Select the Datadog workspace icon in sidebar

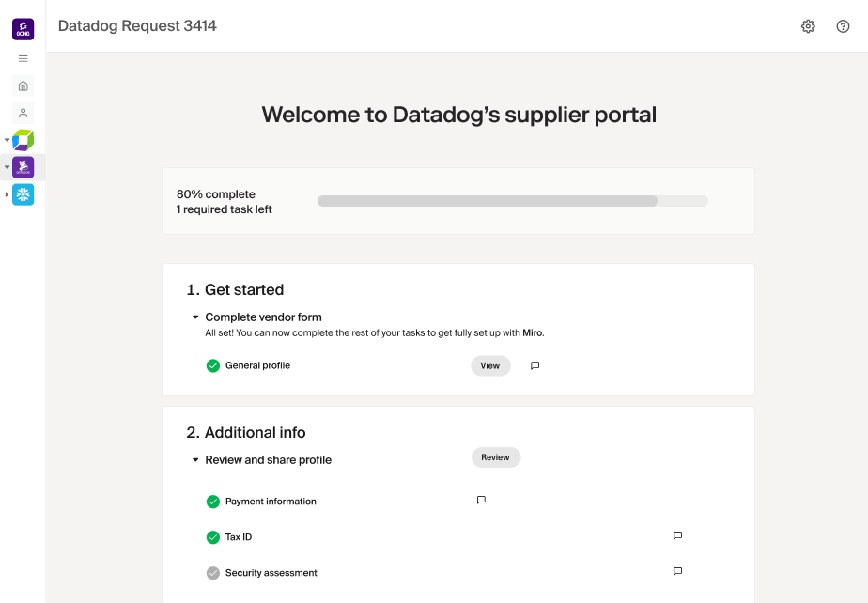coord(23,167)
